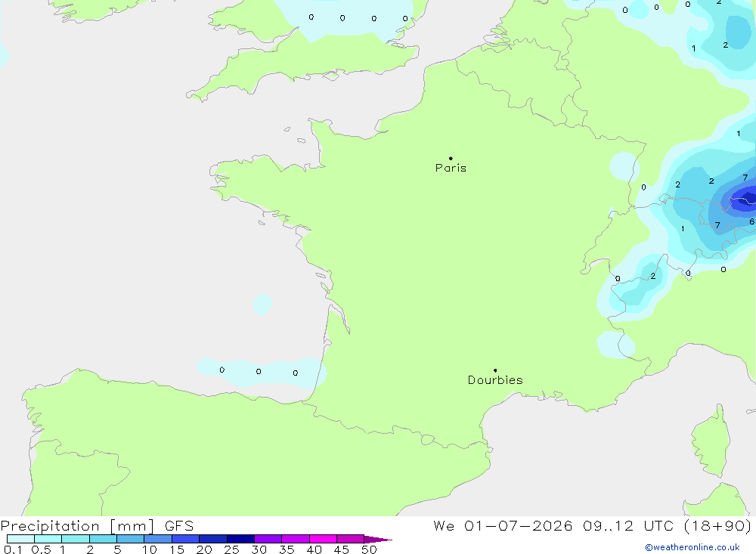Click the 'We 01-07-2026' date text
Screen dimensions: 756x554
pos(503,526)
